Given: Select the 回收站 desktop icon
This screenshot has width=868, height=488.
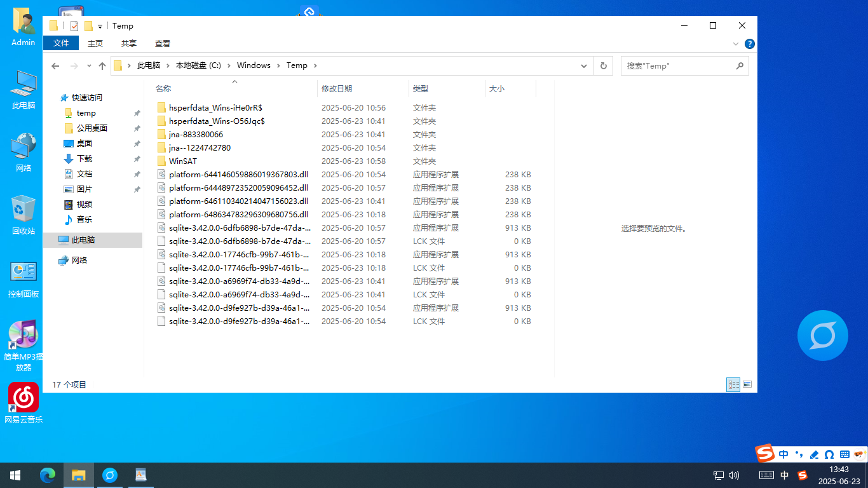Looking at the screenshot, I should coord(24,215).
